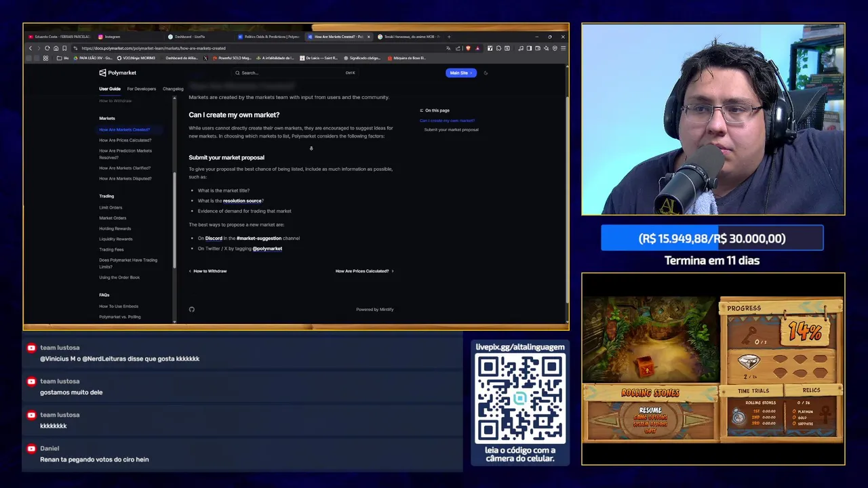Jump to 'Submit your market proposal' anchor

click(x=451, y=129)
